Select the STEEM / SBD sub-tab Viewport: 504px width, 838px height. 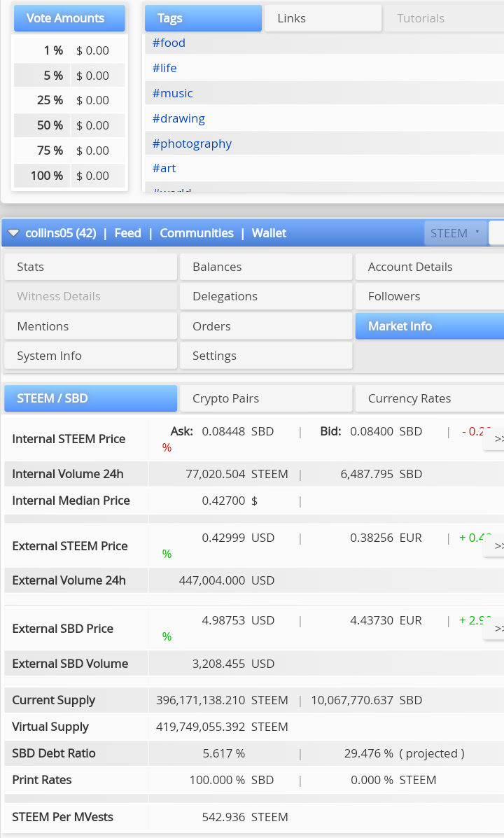[90, 398]
